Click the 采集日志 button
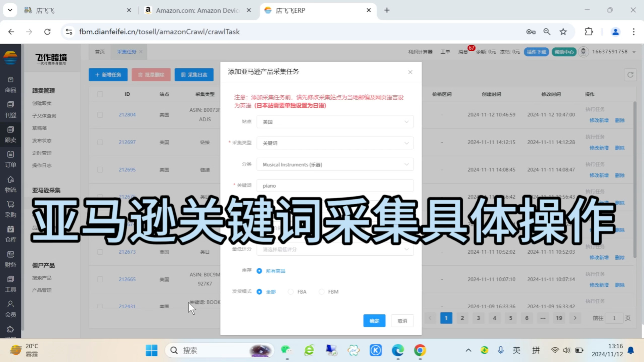The height and width of the screenshot is (362, 644). [x=194, y=74]
